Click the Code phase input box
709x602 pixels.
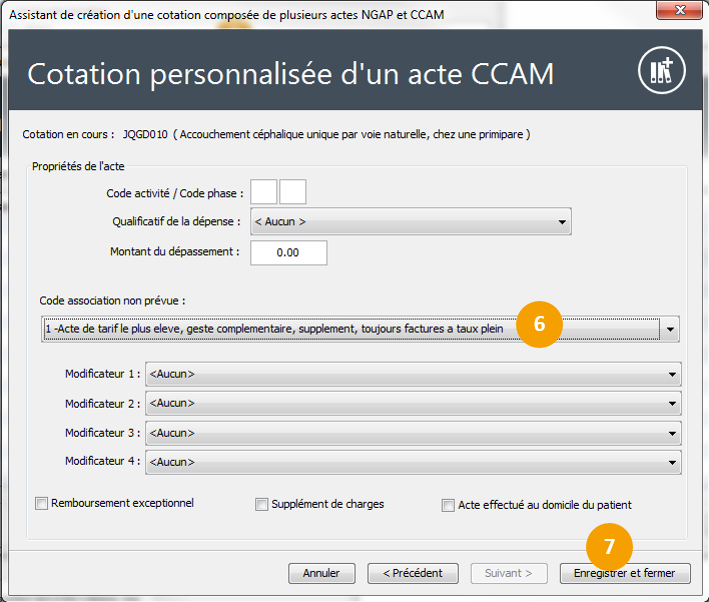coord(293,192)
